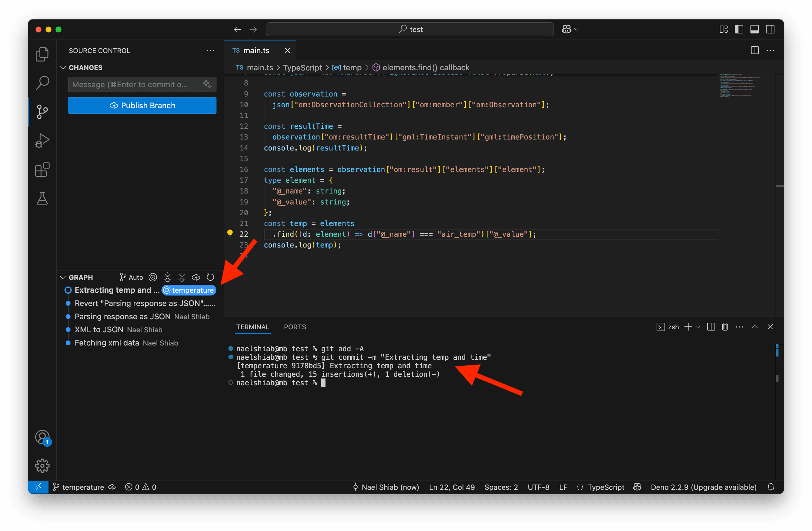Screen dimensions: 812x531
Task: Click the Manage gear icon
Action: tap(42, 465)
